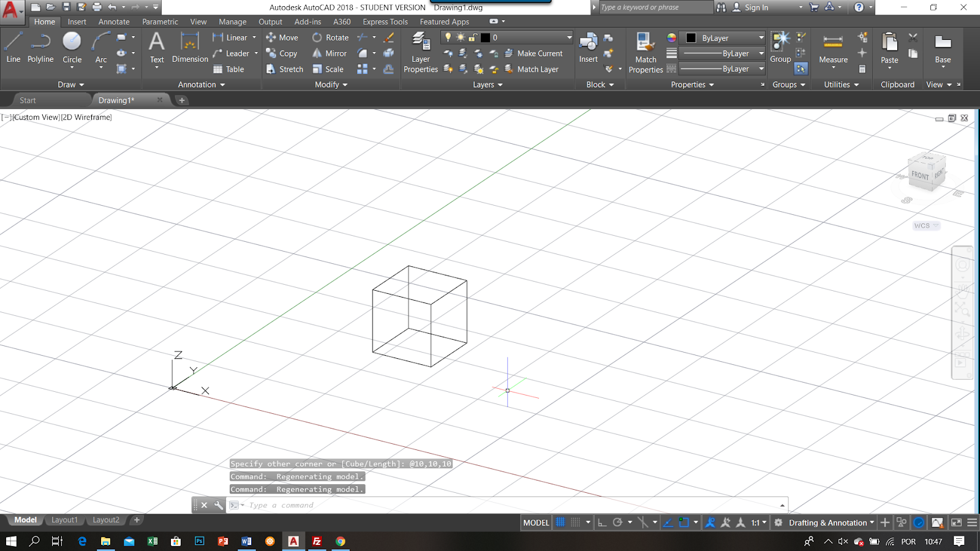Click the Cut icon in Clipboard panel

(x=913, y=37)
